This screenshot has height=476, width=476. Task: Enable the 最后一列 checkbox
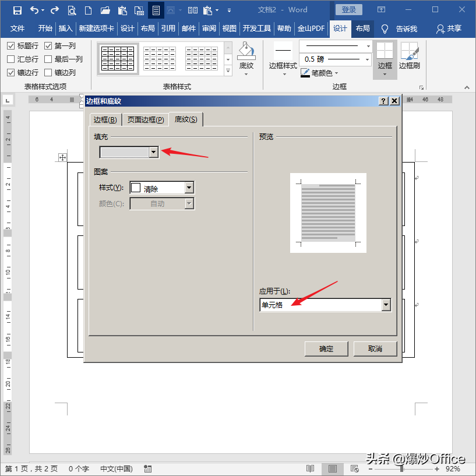pos(48,59)
